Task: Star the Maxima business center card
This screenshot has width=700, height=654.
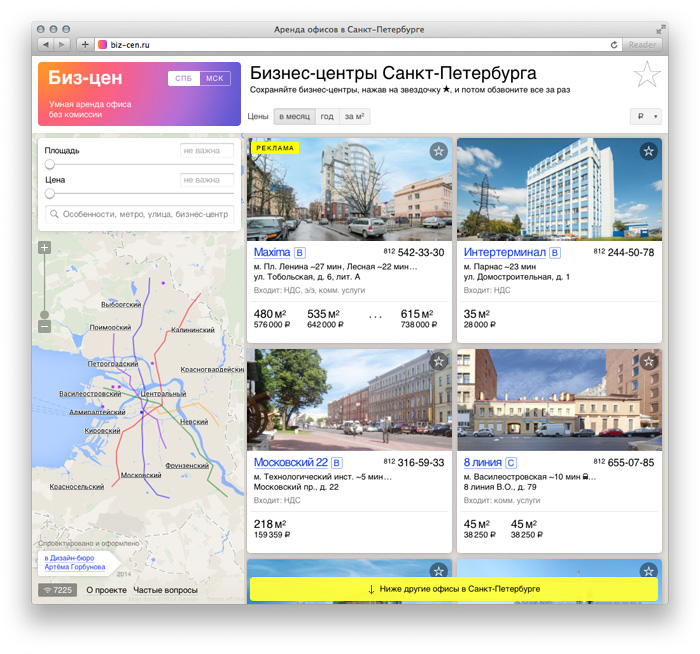Action: point(438,151)
